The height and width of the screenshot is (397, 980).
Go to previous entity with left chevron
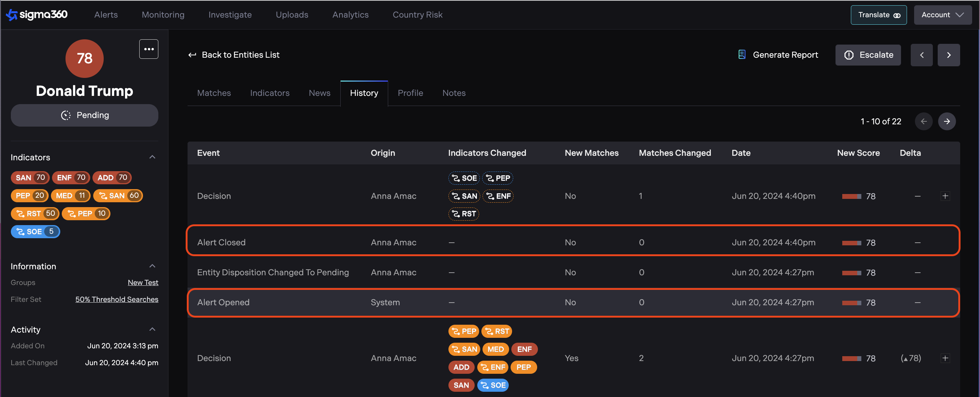(x=921, y=55)
